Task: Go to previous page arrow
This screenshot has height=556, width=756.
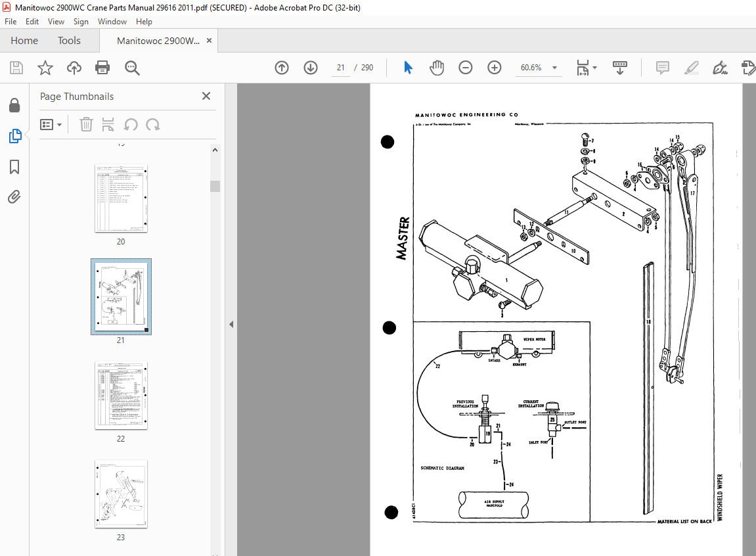Action: pos(282,68)
